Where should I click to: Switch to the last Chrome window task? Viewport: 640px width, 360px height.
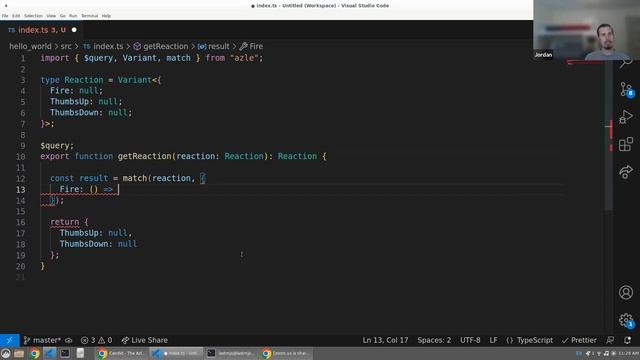point(286,353)
